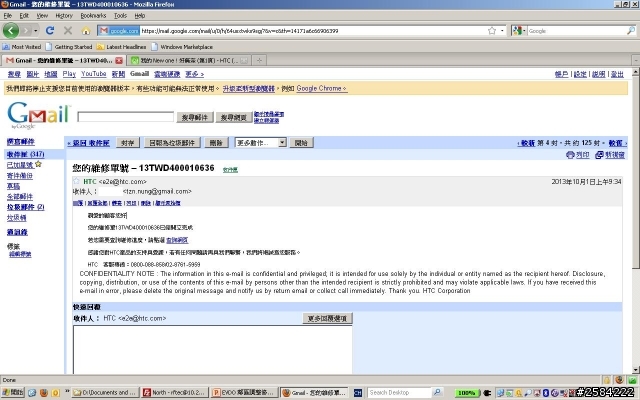Open the URL bar history dropdown arrow
Image resolution: width=640 pixels, height=400 pixels.
coord(502,31)
